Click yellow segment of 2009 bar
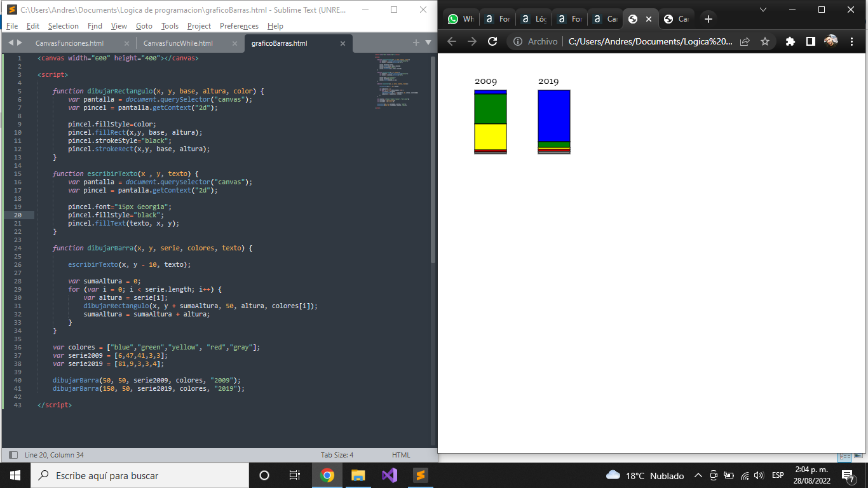This screenshot has height=488, width=868. point(491,137)
